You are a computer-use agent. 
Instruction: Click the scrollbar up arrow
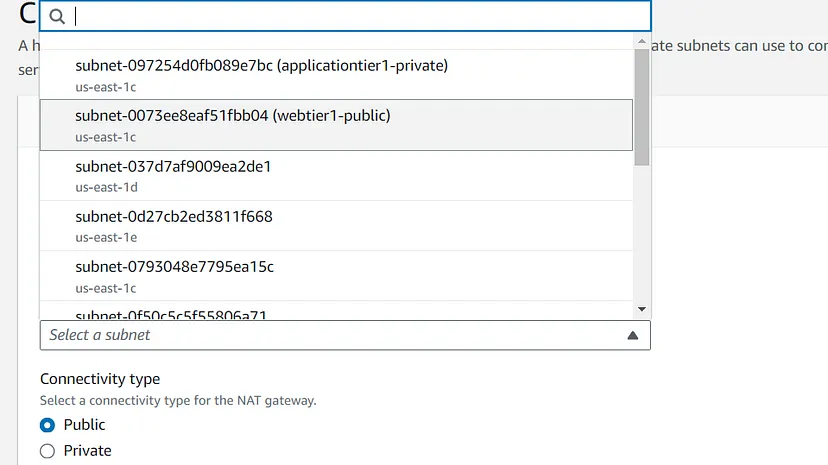pyautogui.click(x=642, y=42)
